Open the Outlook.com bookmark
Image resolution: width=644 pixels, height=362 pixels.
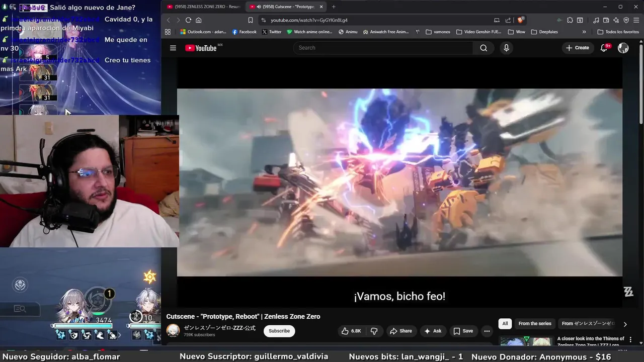pos(203,32)
